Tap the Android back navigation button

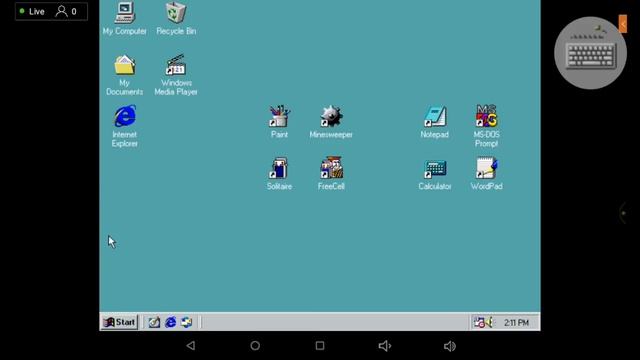tap(191, 346)
